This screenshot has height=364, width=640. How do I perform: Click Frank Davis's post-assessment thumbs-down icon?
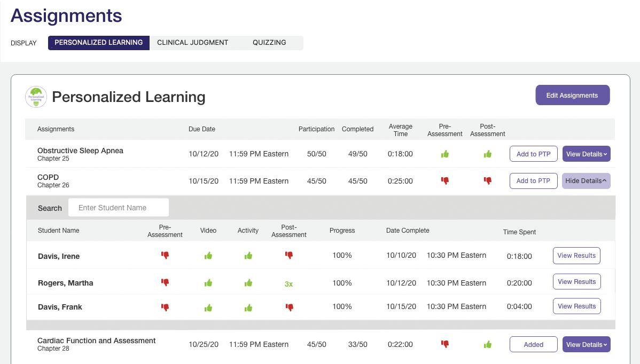coord(289,307)
